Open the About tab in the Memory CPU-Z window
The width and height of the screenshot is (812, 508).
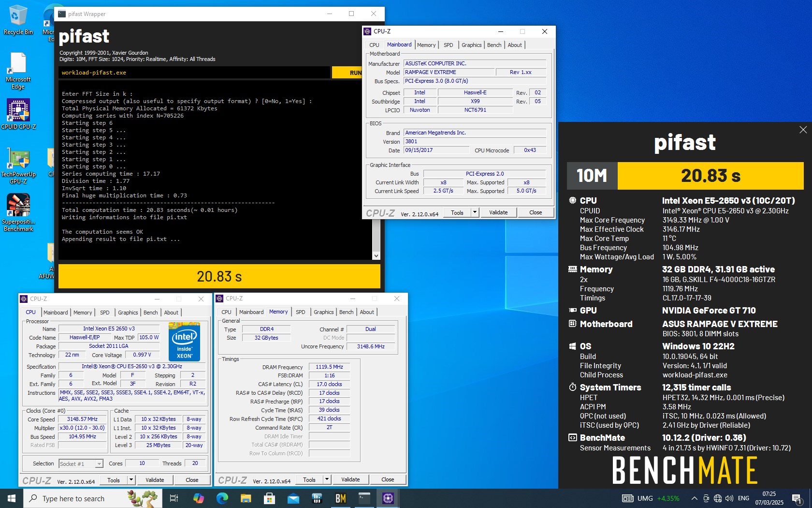[x=367, y=312]
